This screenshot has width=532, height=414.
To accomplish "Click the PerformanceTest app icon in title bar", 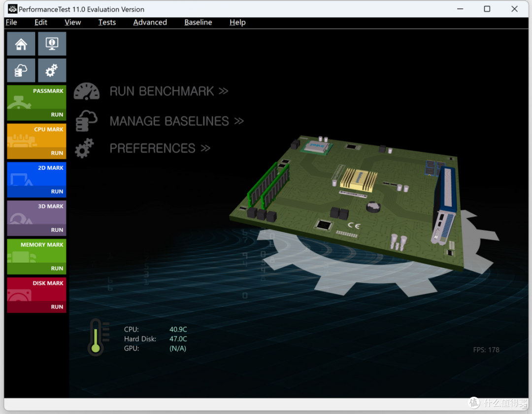I will click(12, 9).
